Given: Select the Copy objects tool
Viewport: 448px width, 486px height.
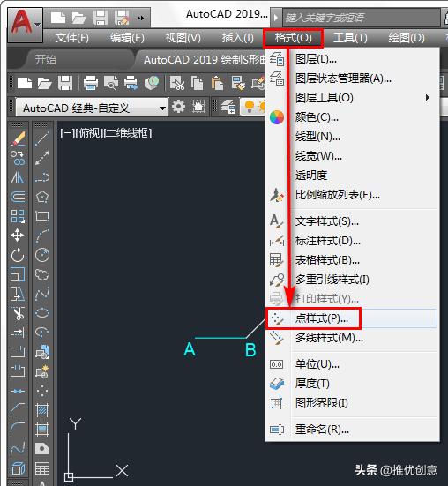Looking at the screenshot, I should point(18,158).
